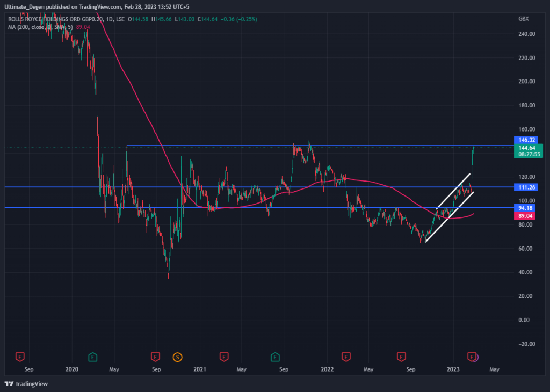The image size is (550, 392).
Task: Click the −0.36 (−0.25%) change value
Action: pos(239,19)
